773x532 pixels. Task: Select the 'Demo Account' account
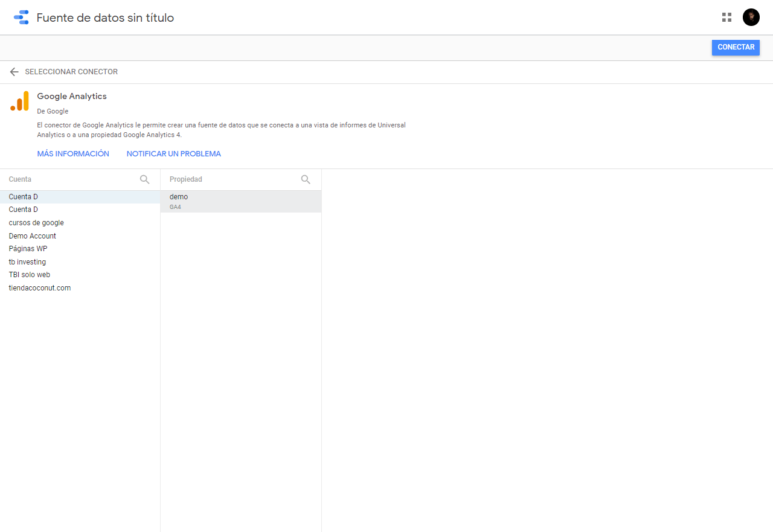(x=80, y=236)
